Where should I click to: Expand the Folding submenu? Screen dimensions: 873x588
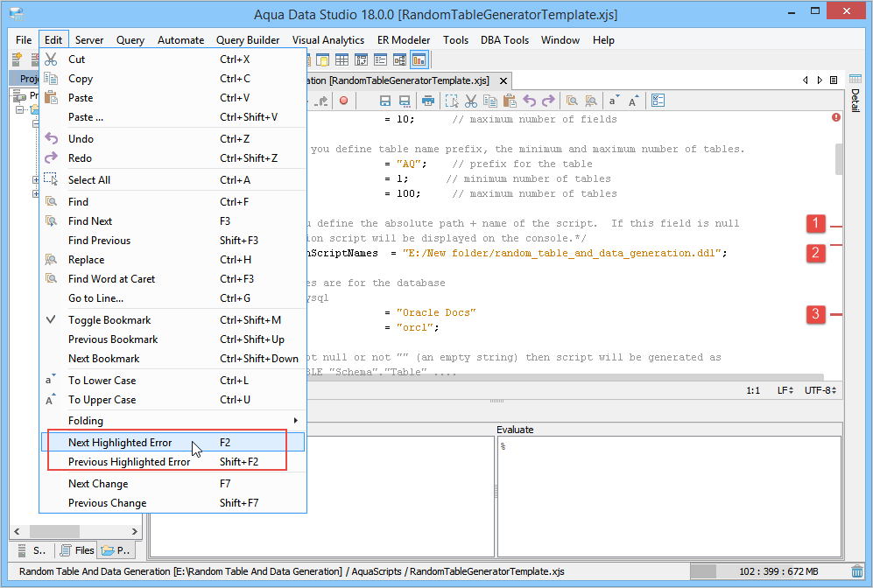click(x=173, y=421)
